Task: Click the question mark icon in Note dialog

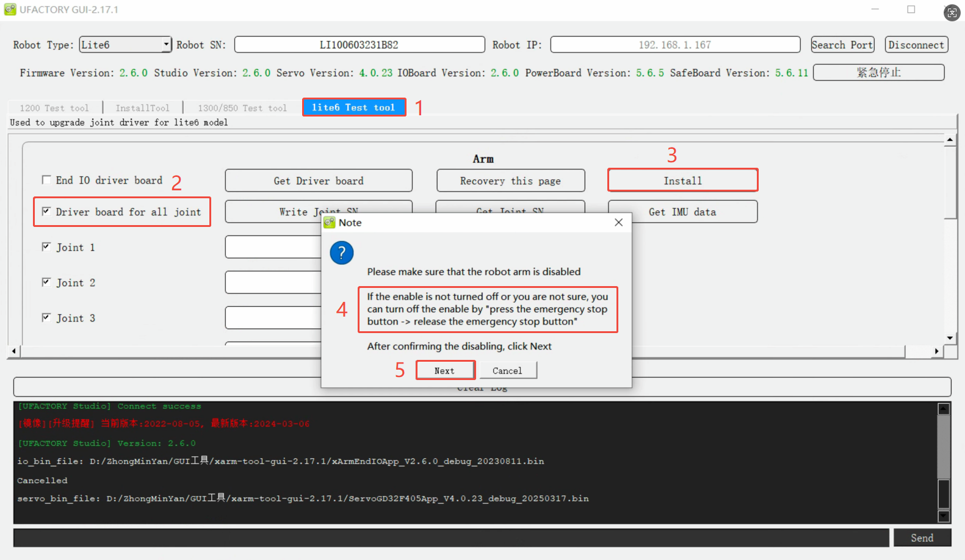Action: [342, 253]
